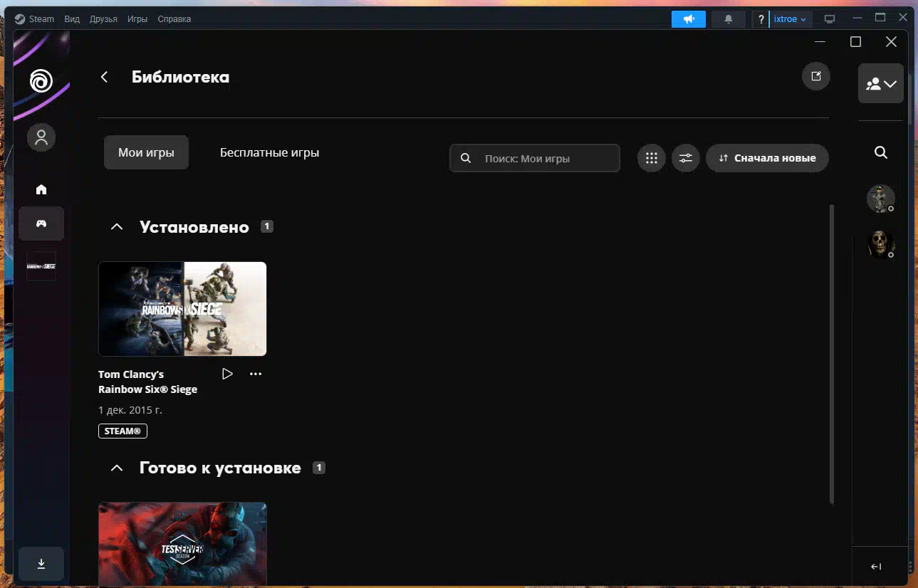The width and height of the screenshot is (918, 588).
Task: Open Rainbow Six Siege three-dots menu
Action: pos(256,374)
